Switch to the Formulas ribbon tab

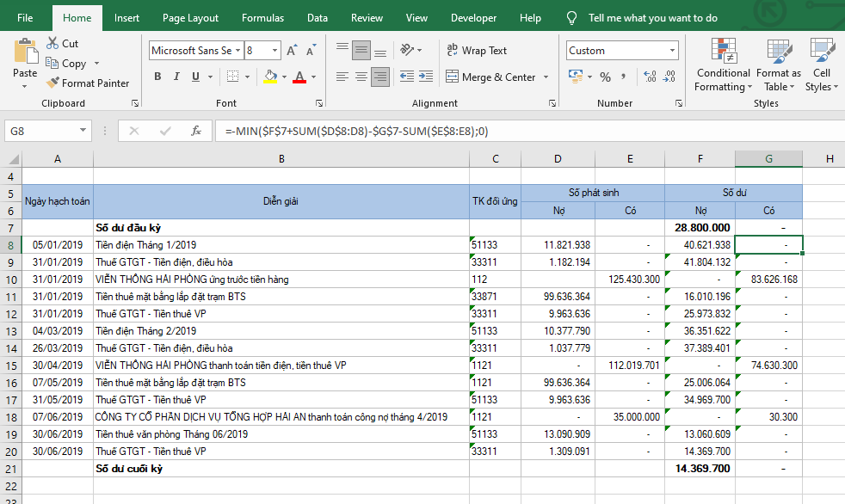pyautogui.click(x=262, y=18)
